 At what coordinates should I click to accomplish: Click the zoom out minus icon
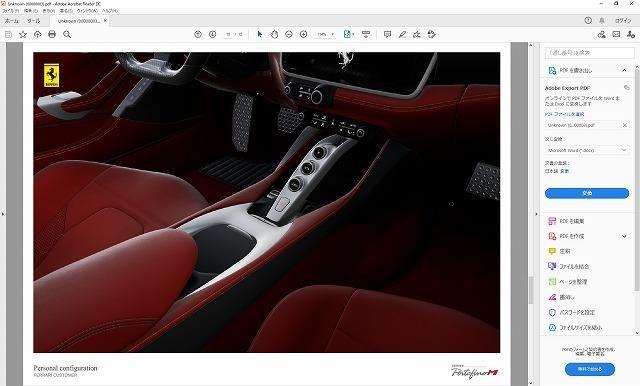click(x=289, y=35)
